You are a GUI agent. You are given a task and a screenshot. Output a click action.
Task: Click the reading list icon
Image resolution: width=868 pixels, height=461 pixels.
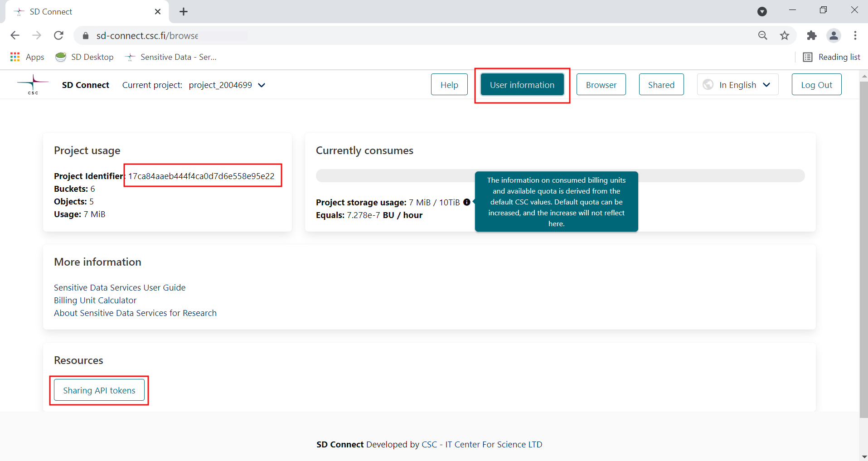(808, 57)
